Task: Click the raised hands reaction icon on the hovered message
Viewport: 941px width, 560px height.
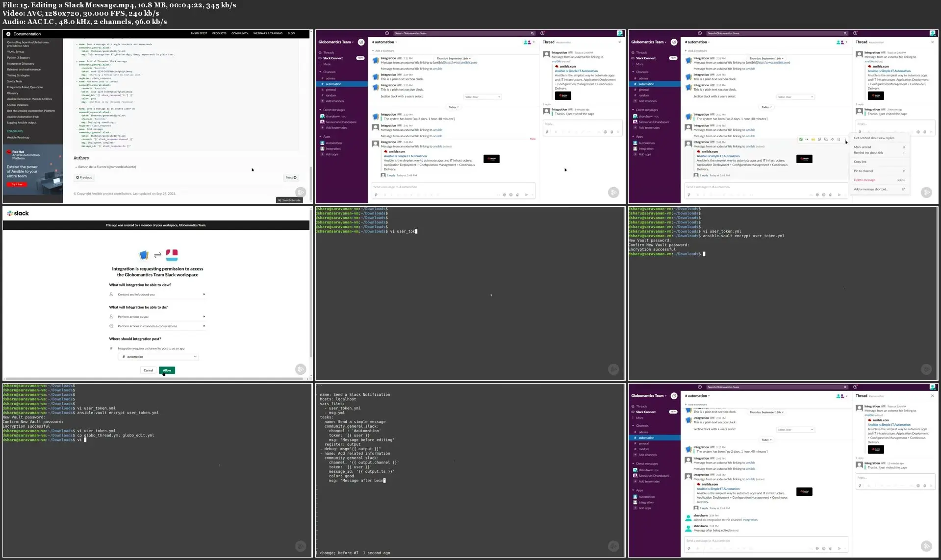Action: 813,139
